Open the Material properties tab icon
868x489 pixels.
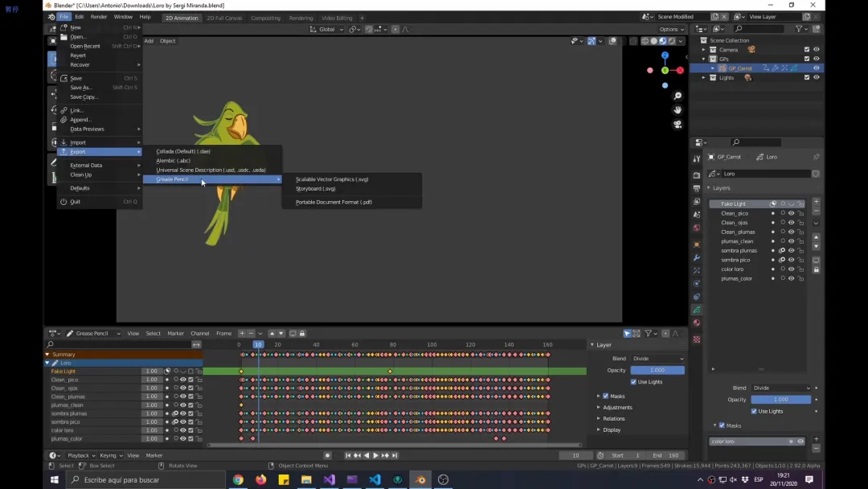click(x=696, y=323)
